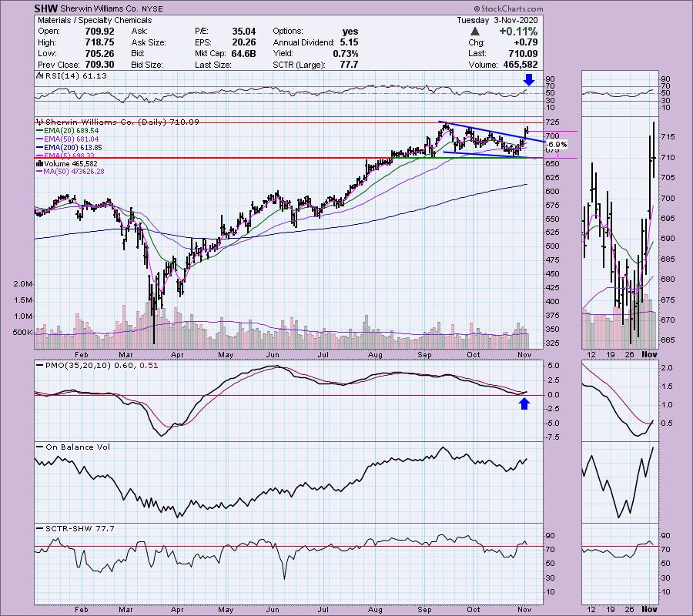Click the High value 718.75
693x616 pixels.
99,42
